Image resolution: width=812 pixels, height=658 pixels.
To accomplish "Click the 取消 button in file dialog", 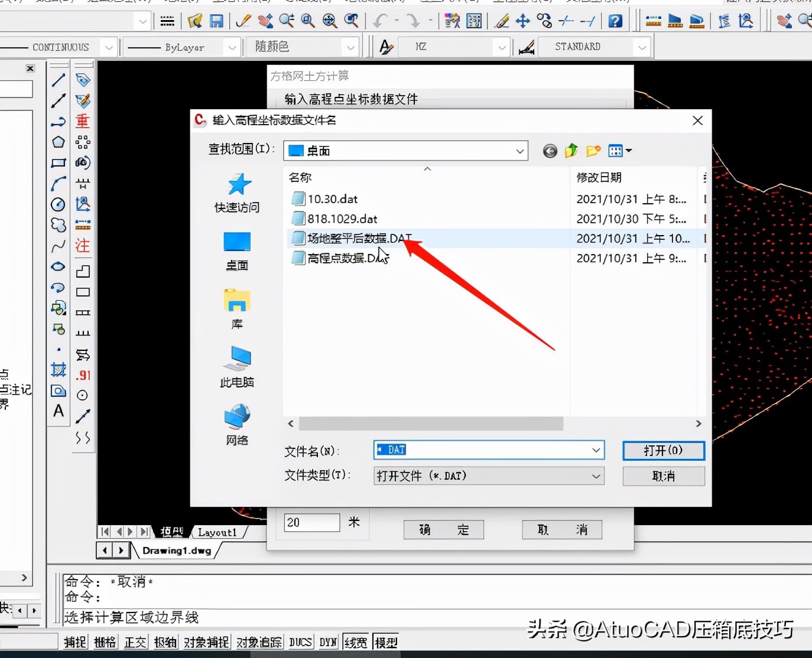I will [663, 476].
